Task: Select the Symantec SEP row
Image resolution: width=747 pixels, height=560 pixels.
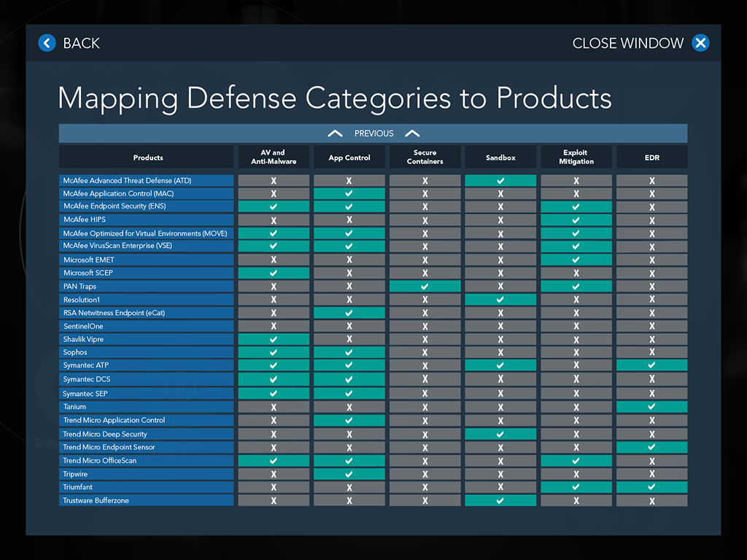Action: (146, 393)
